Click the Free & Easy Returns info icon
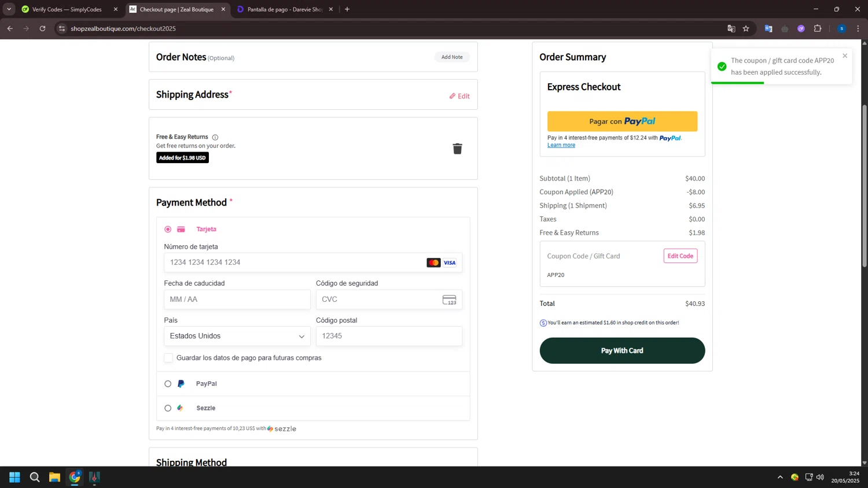The width and height of the screenshot is (868, 488). click(215, 137)
